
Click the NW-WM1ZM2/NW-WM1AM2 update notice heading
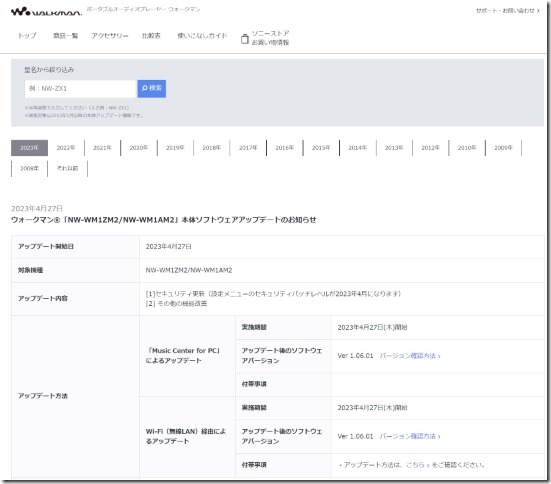point(163,220)
